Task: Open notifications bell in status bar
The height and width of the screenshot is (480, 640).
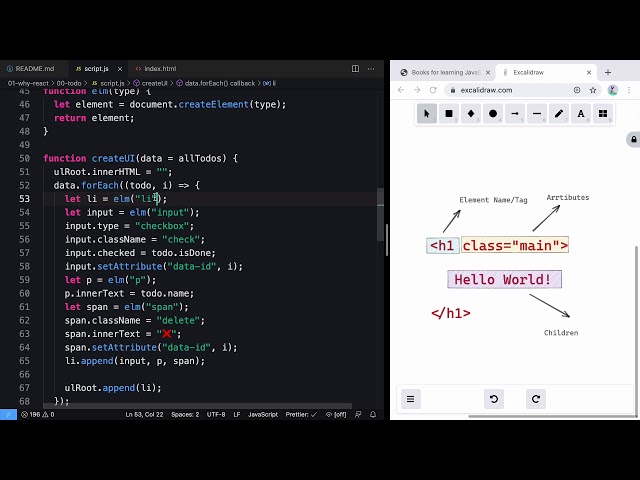Action: pos(373,414)
